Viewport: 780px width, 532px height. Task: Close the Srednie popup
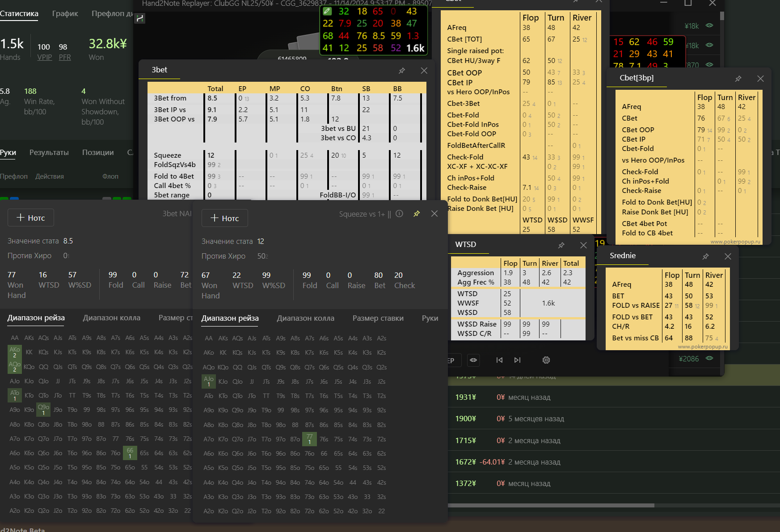tap(728, 256)
